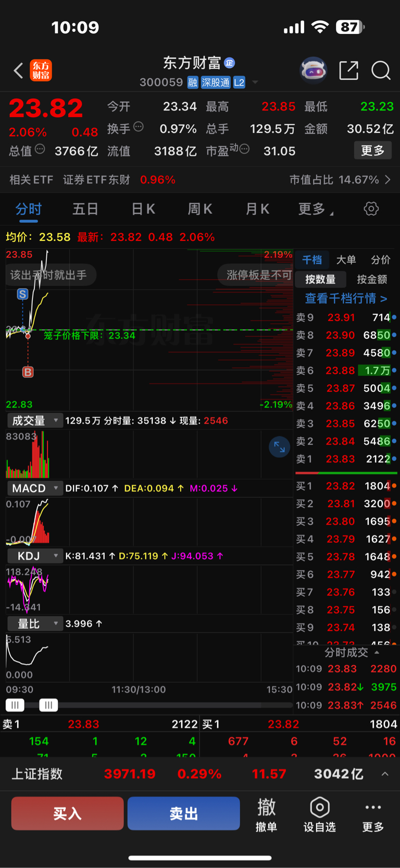The height and width of the screenshot is (868, 400).
Task: Select the 分价 tab
Action: click(381, 260)
